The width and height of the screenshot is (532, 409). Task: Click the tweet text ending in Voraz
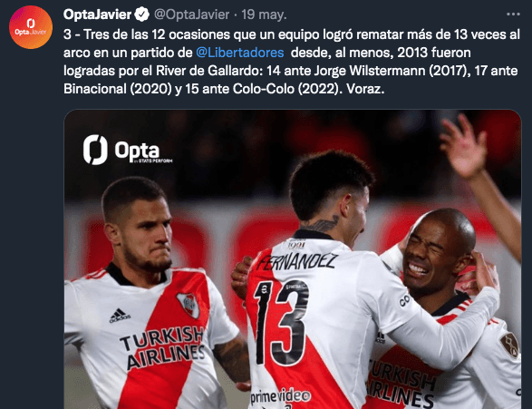coord(292,62)
